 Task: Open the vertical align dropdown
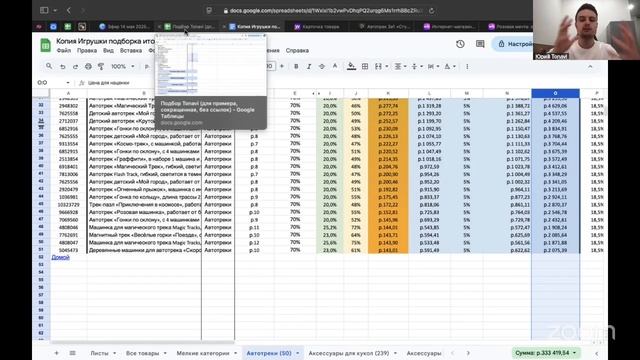click(x=416, y=67)
